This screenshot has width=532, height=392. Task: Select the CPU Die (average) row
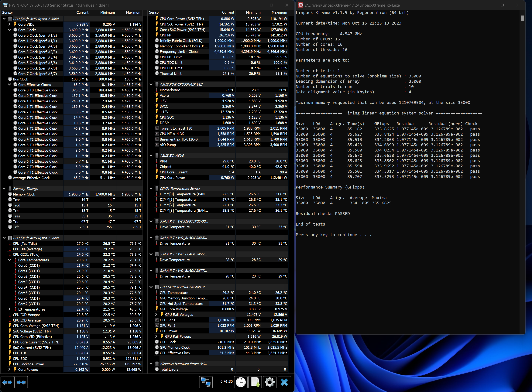point(71,249)
